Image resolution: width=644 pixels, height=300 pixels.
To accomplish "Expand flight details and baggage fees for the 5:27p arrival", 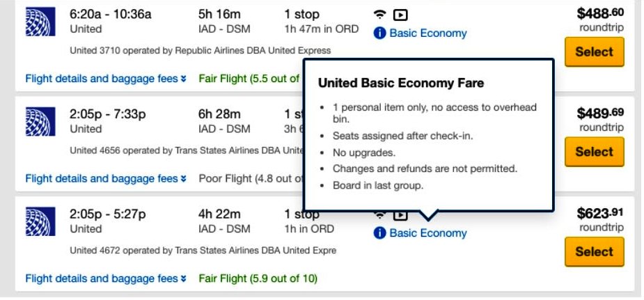I will point(106,278).
